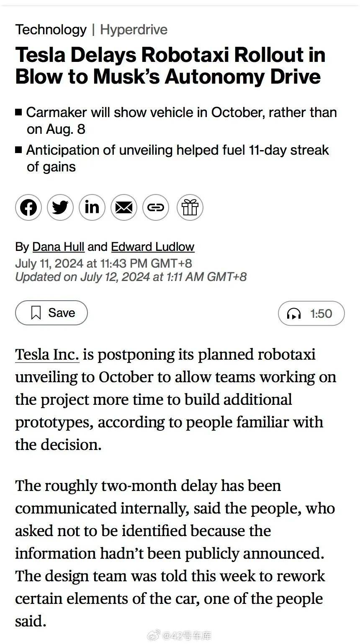Open Edward Ludlow's author page

click(x=152, y=247)
